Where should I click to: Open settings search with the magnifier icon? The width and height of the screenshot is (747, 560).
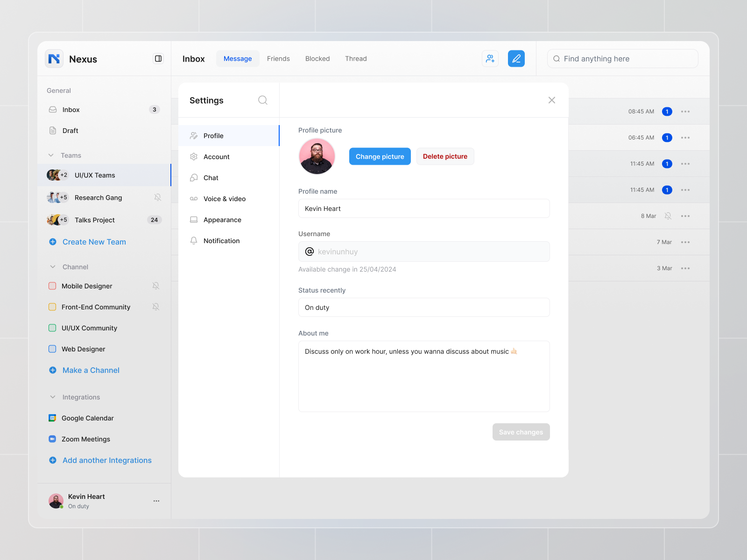262,100
